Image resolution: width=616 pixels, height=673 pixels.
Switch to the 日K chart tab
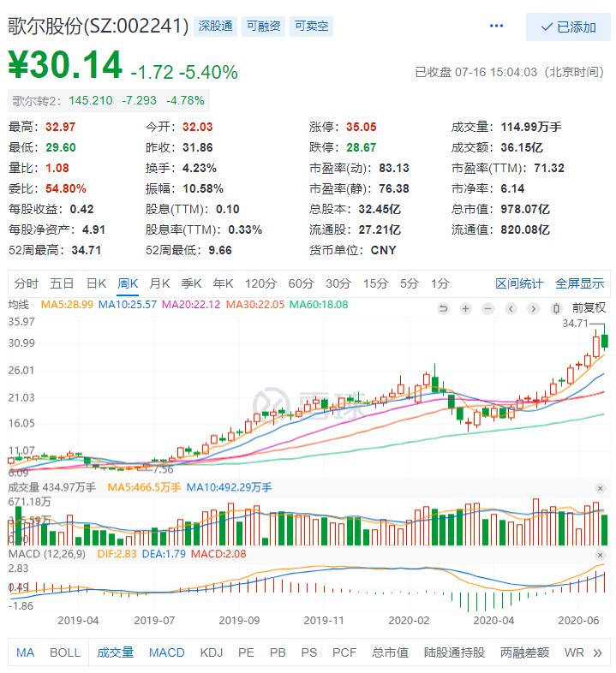96,283
